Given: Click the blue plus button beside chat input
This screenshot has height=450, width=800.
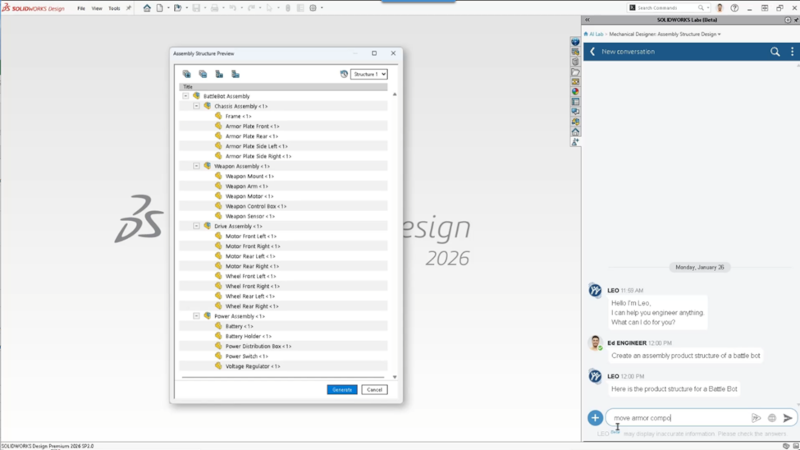Looking at the screenshot, I should [595, 418].
